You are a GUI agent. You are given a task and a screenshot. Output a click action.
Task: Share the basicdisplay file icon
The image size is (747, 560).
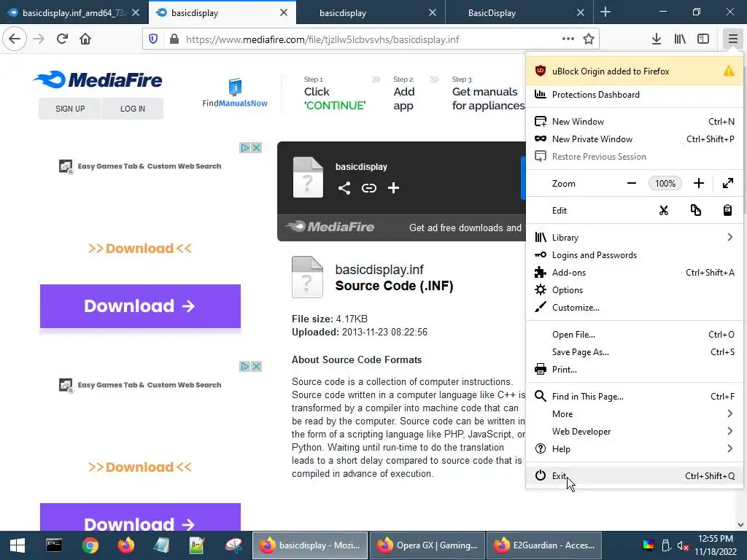point(344,188)
